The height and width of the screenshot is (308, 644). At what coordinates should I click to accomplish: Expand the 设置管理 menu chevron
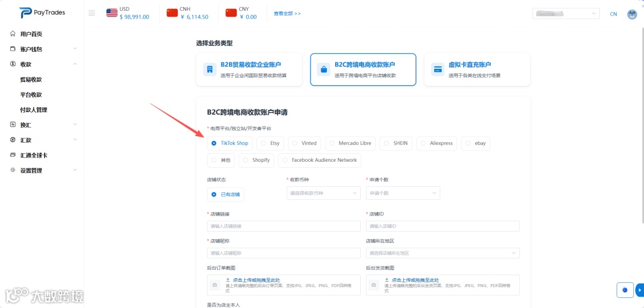coord(75,170)
